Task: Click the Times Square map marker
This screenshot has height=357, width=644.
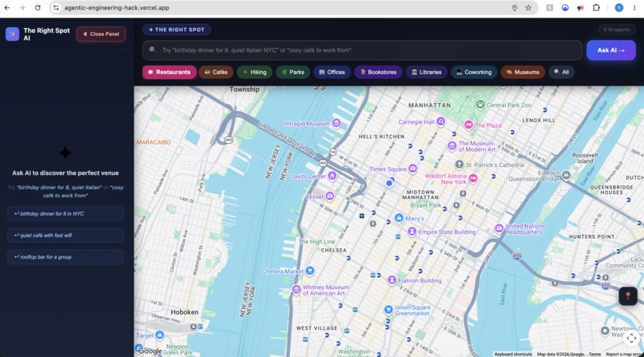Action: (412, 169)
